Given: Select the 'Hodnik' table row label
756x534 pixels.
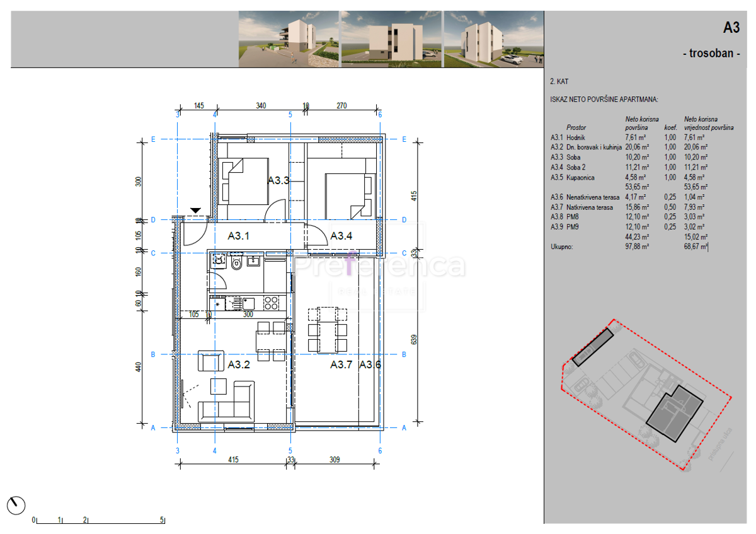Looking at the screenshot, I should pyautogui.click(x=576, y=137).
